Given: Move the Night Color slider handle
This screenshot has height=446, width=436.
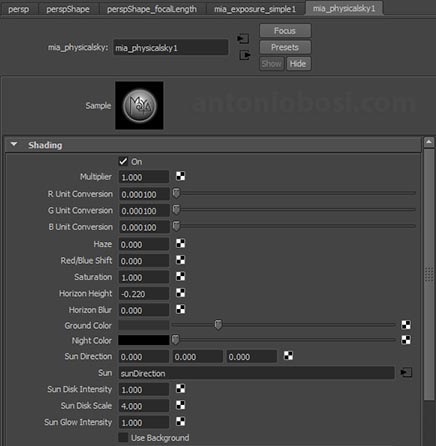Looking at the screenshot, I should point(175,340).
